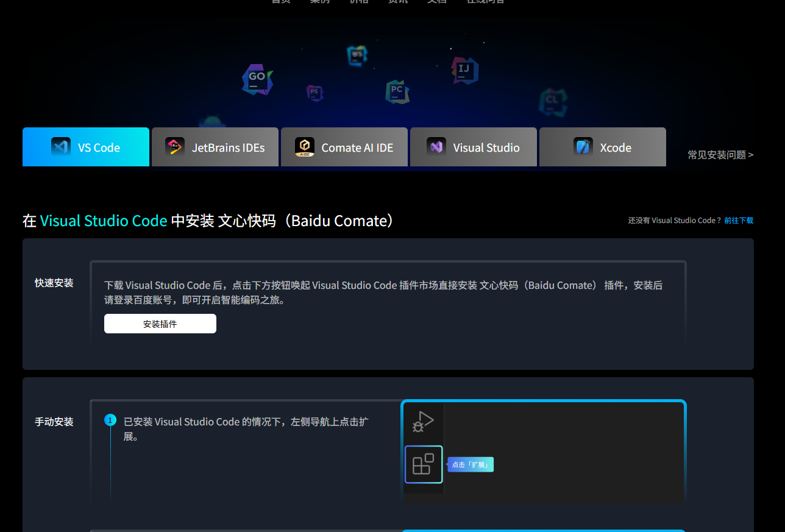Click the Run and Debug icon in the illustration

click(x=424, y=422)
